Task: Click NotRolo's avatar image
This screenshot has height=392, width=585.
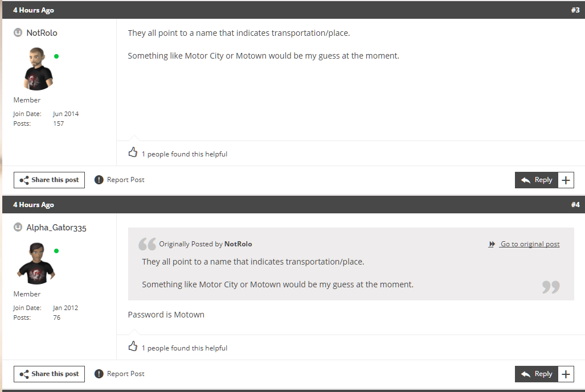Action: [38, 69]
